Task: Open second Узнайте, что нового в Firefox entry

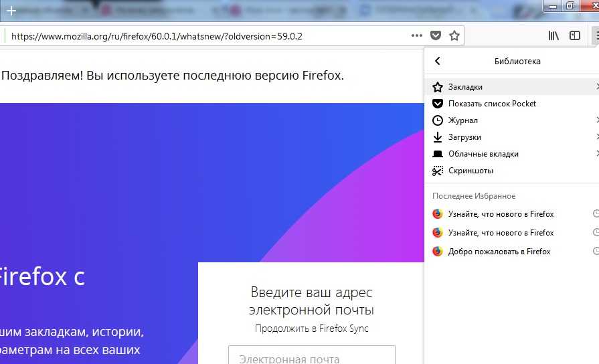Action: [512, 233]
